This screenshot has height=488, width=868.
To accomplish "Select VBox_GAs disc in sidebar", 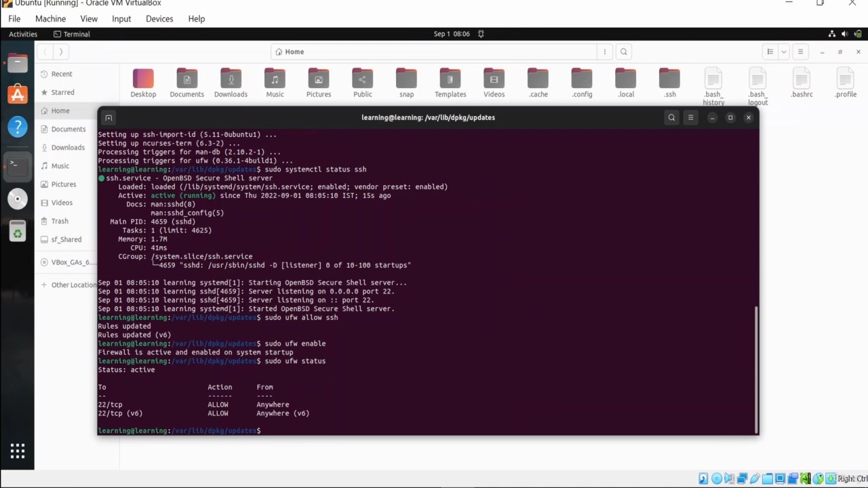I will (x=66, y=262).
